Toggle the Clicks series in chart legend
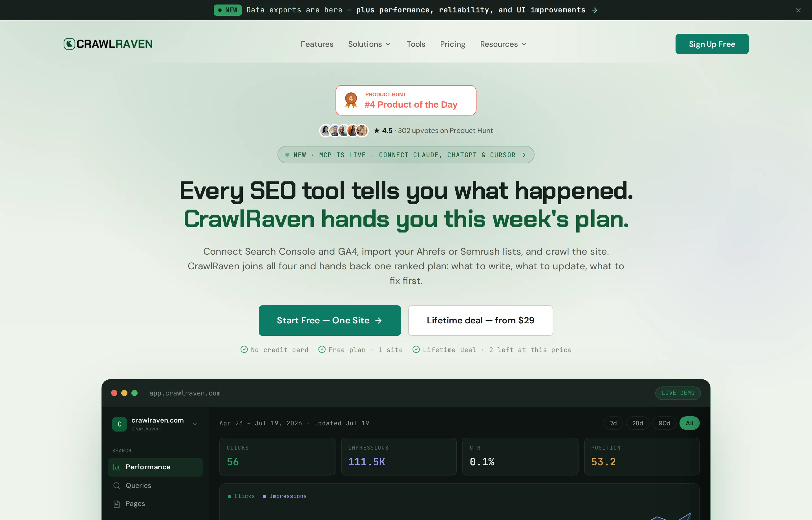 pos(241,496)
